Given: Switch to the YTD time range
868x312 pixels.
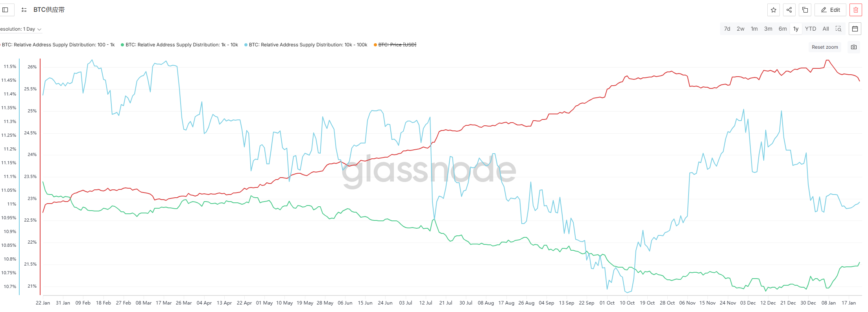Looking at the screenshot, I should point(811,29).
